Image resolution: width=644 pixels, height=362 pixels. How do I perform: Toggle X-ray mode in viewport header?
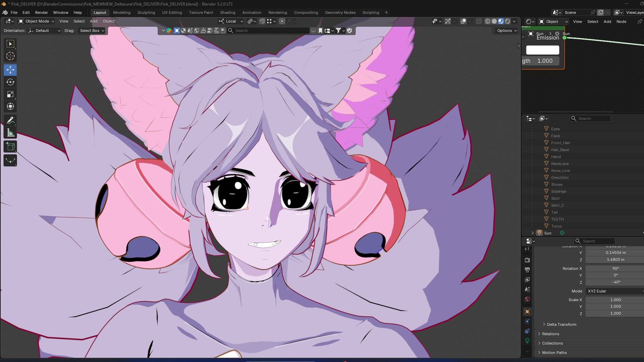[479, 21]
